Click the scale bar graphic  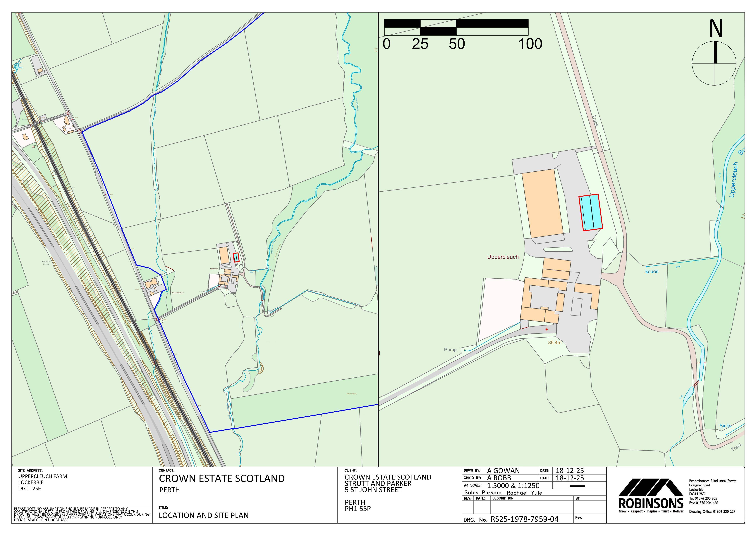click(456, 27)
